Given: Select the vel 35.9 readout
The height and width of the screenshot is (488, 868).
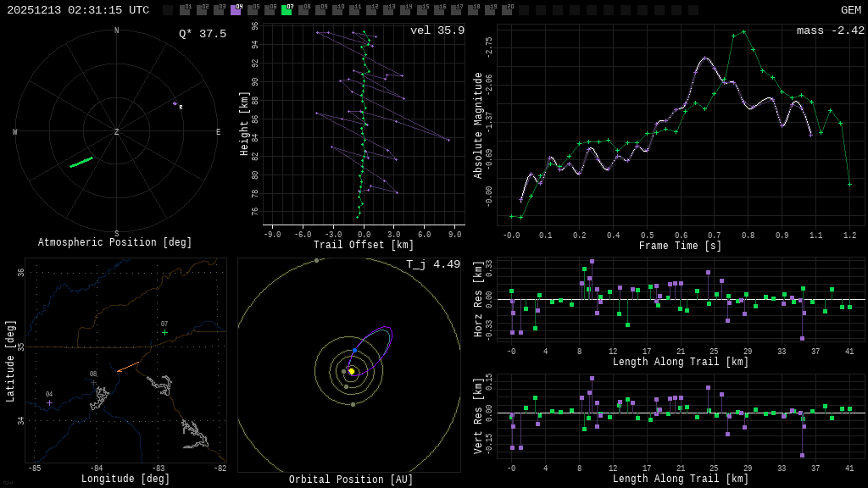Looking at the screenshot, I should (x=437, y=30).
